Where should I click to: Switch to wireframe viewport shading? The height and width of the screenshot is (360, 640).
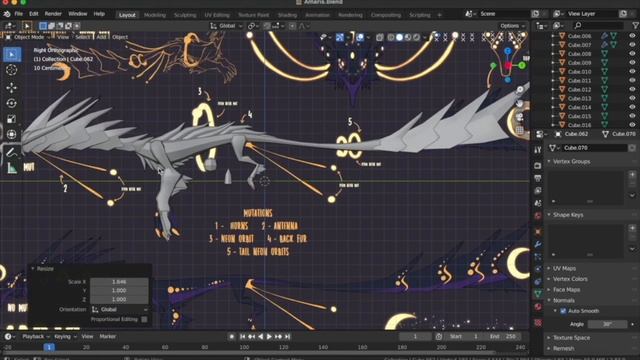[x=391, y=37]
